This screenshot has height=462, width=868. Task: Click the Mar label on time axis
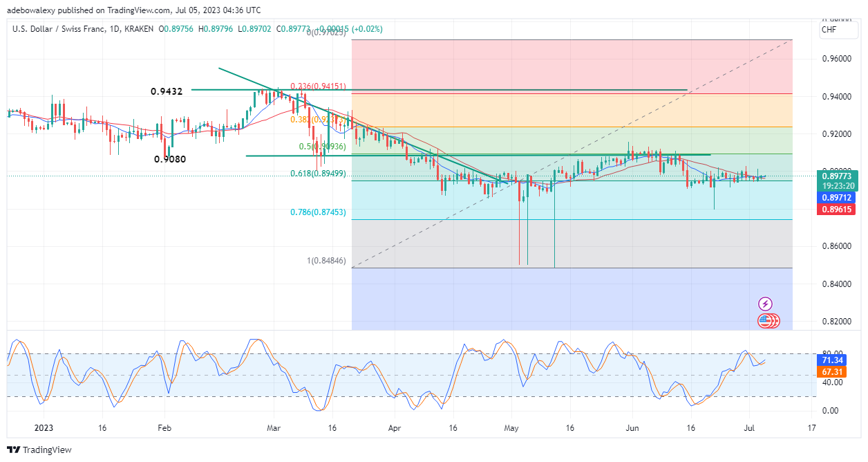tap(273, 428)
